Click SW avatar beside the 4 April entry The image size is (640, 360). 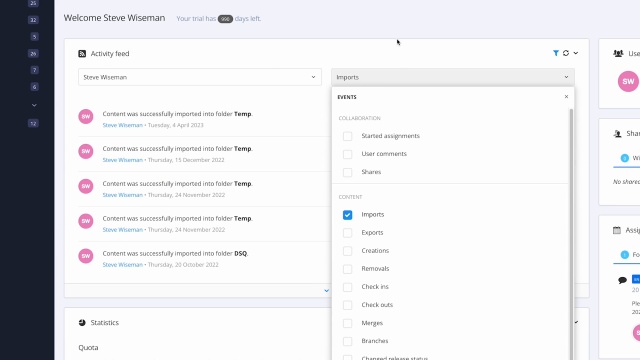pyautogui.click(x=86, y=116)
